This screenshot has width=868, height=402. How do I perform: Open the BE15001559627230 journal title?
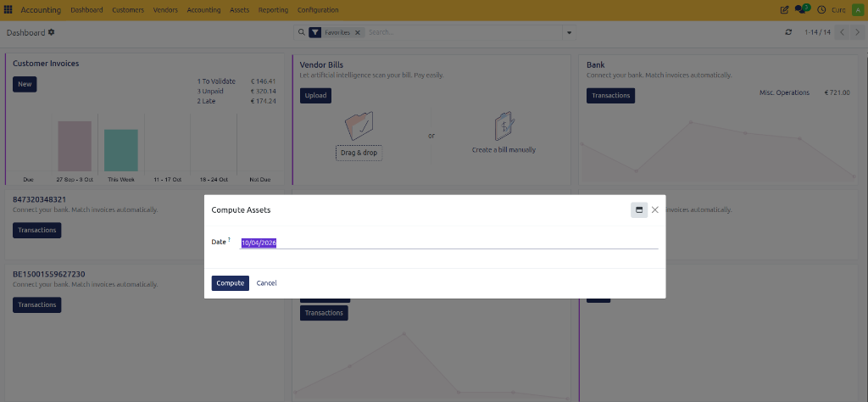coord(48,274)
